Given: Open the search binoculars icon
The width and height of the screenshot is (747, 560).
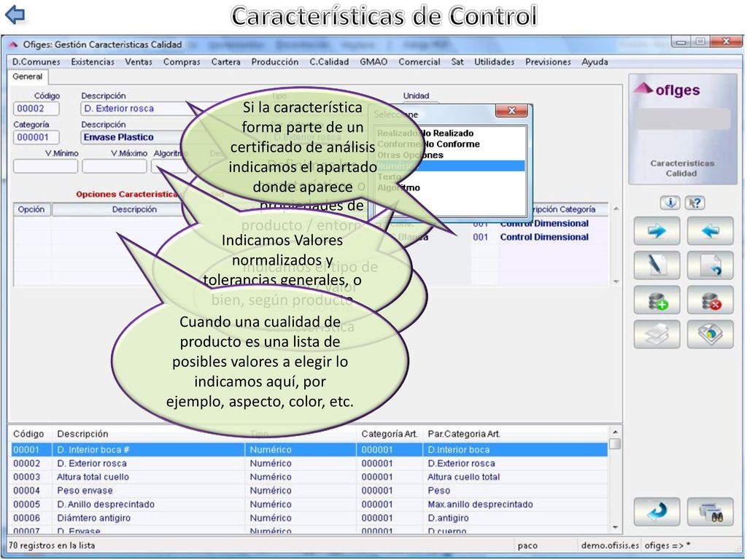Looking at the screenshot, I should (711, 512).
